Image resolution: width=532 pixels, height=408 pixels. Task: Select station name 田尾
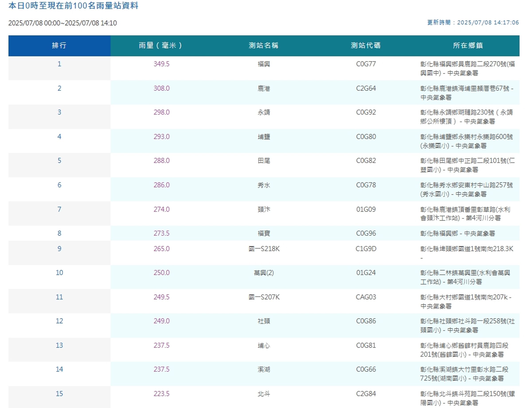pos(264,161)
